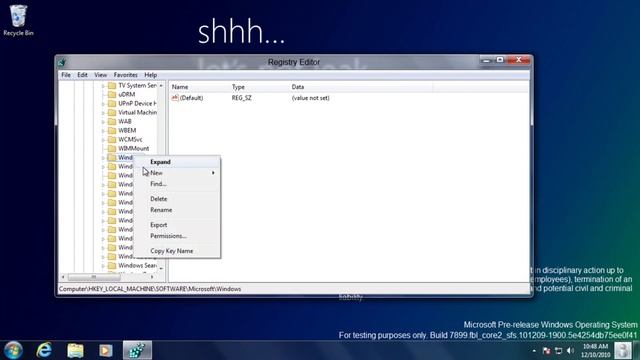Click the WCMSvc folder icon
640x360 pixels.
pos(112,139)
